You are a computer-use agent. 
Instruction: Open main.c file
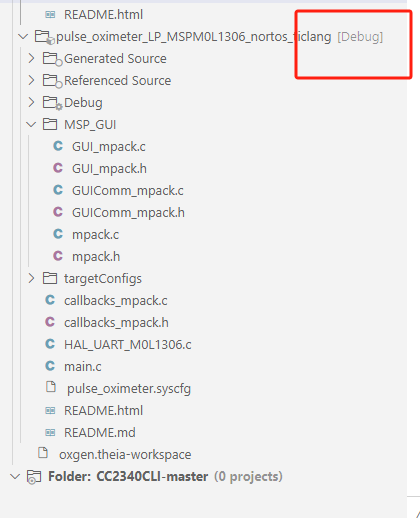click(83, 367)
